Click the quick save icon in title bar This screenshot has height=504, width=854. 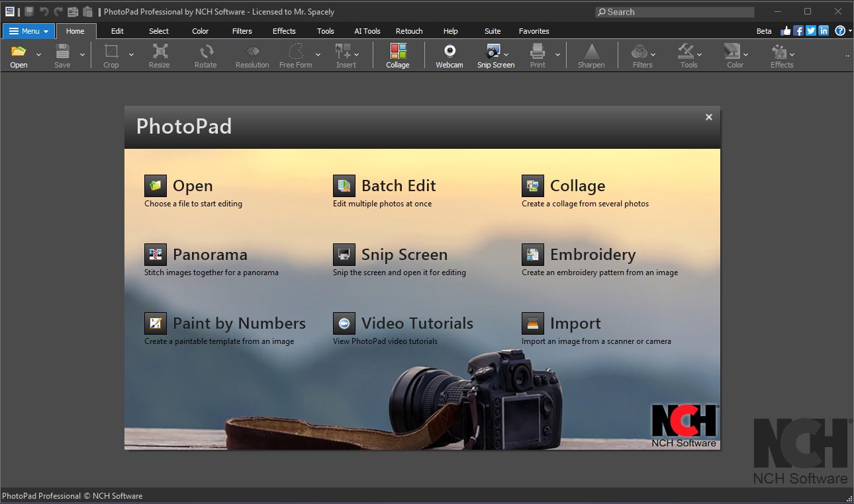[29, 11]
